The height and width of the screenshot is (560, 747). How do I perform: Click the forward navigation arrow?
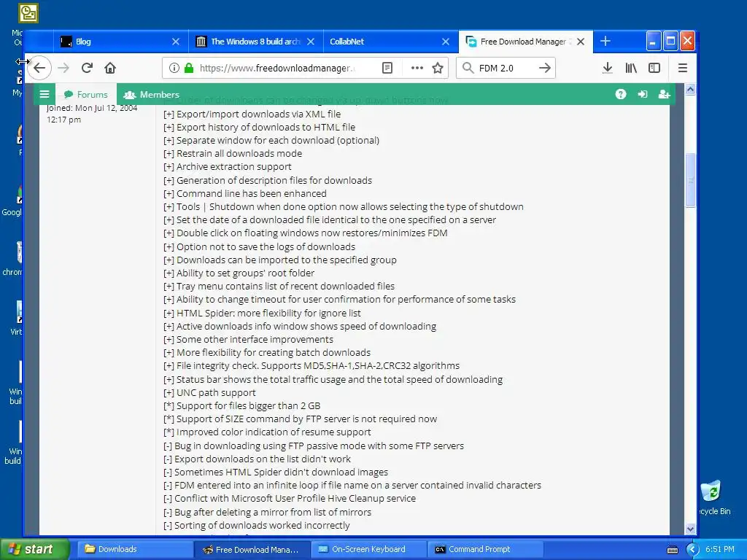[x=63, y=68]
